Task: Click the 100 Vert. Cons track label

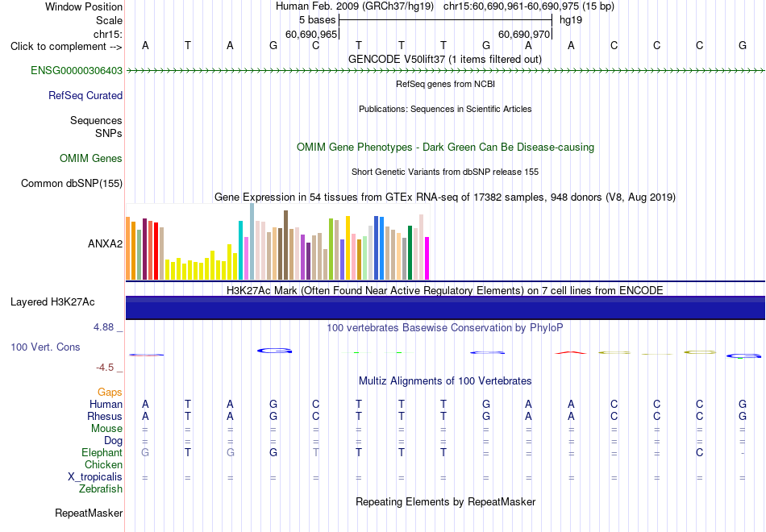Action: coord(45,347)
